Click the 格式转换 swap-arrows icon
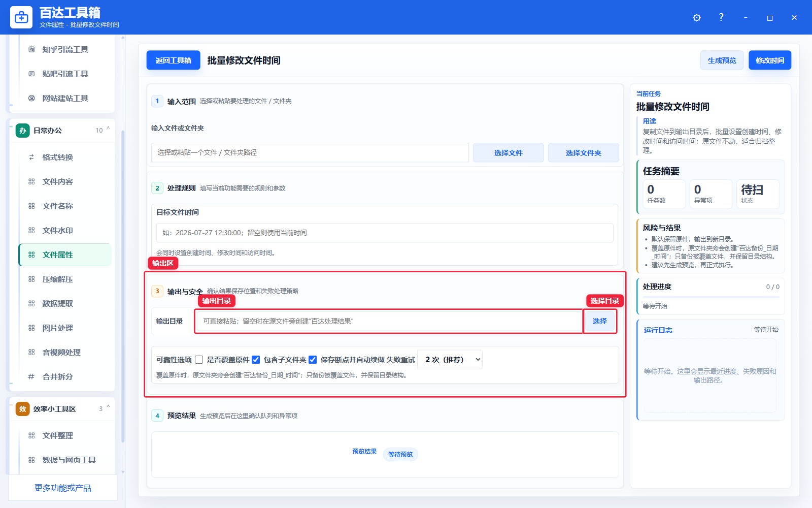 point(31,157)
